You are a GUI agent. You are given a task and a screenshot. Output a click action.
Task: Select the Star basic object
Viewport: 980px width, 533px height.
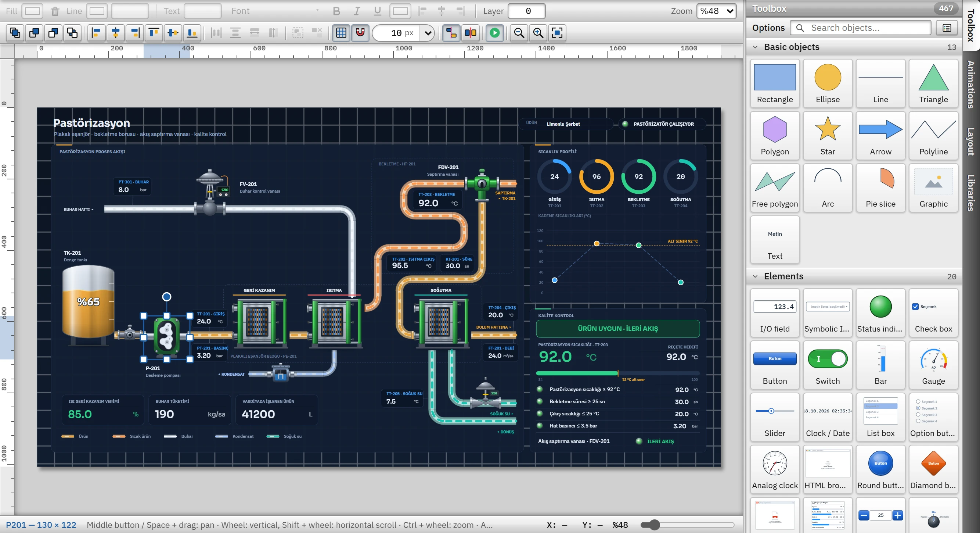(x=828, y=135)
